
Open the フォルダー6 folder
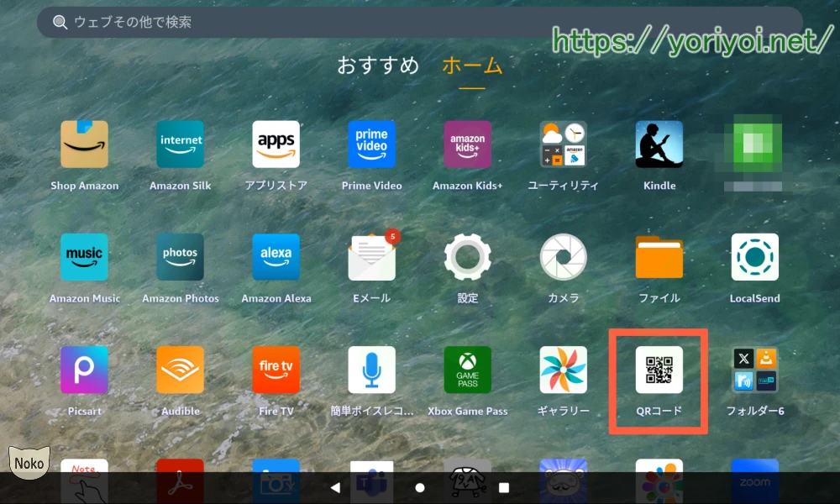(x=755, y=370)
